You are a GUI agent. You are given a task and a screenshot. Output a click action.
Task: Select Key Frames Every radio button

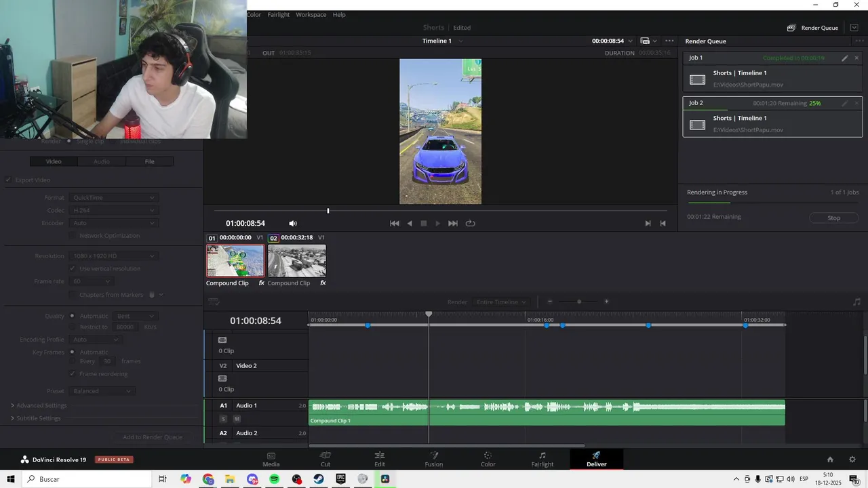click(x=72, y=361)
